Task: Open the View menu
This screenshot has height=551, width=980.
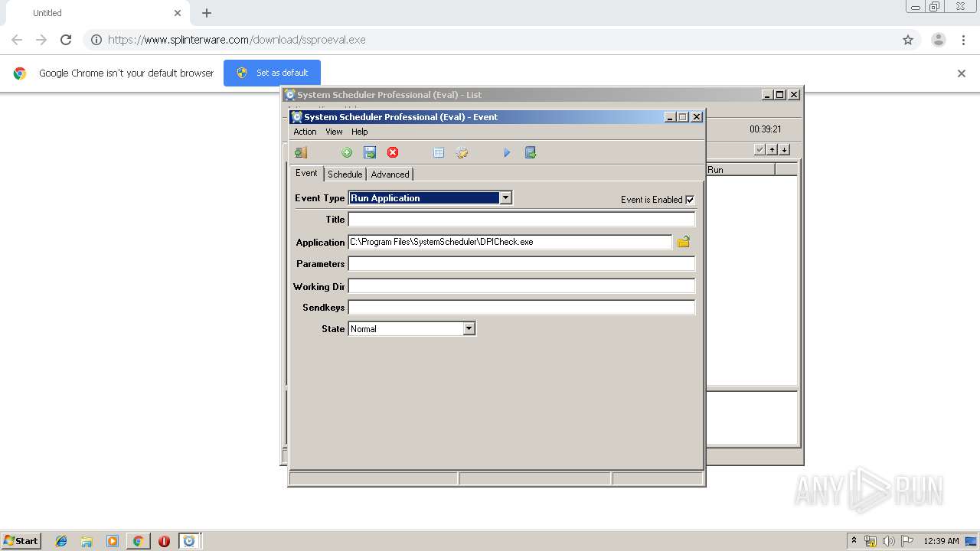Action: pos(334,132)
